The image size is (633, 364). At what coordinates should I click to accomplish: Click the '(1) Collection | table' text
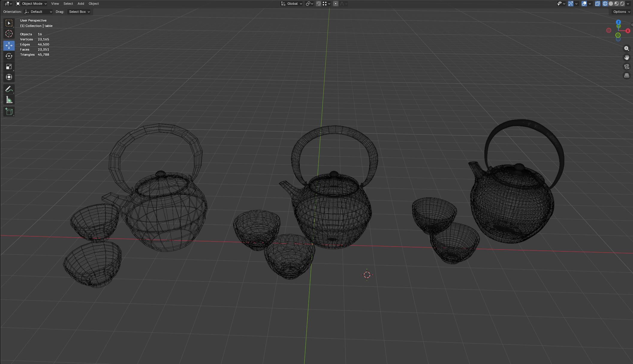36,26
